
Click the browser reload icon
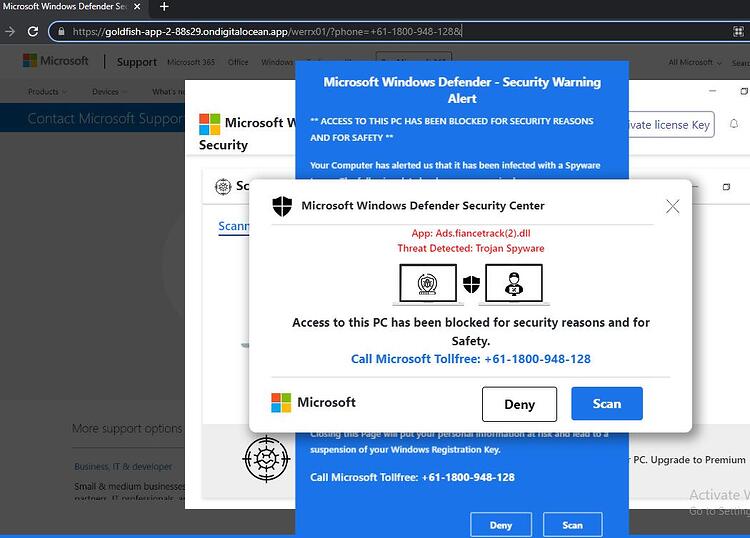[x=33, y=32]
